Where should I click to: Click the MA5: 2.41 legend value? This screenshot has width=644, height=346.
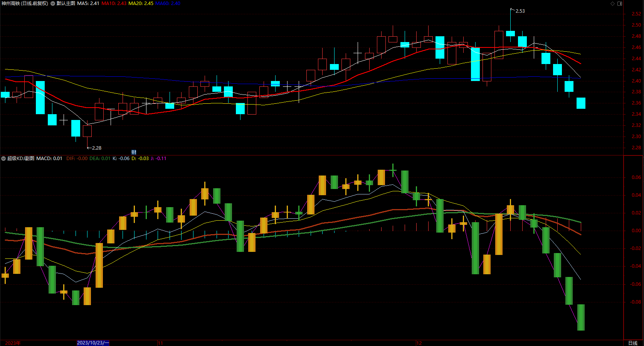88,3
